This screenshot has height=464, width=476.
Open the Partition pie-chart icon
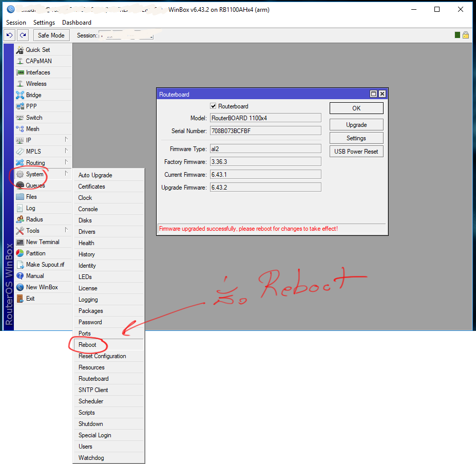[x=20, y=253]
